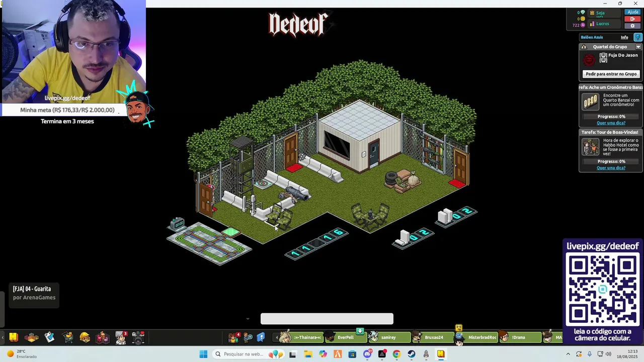Click the Banzai timer counter device
This screenshot has width=644, height=362.
pyautogui.click(x=177, y=224)
